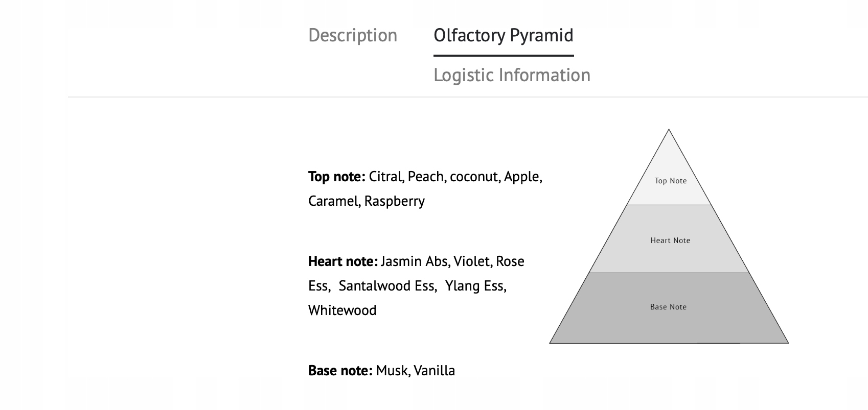
Task: Click the Top Note pyramid section
Action: pyautogui.click(x=670, y=181)
